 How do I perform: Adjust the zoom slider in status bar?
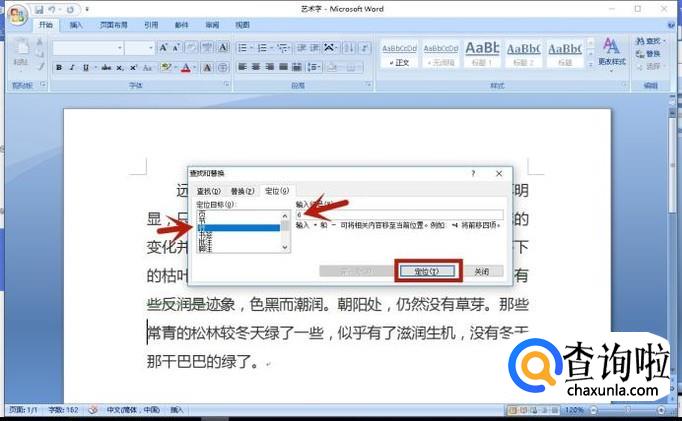627,410
